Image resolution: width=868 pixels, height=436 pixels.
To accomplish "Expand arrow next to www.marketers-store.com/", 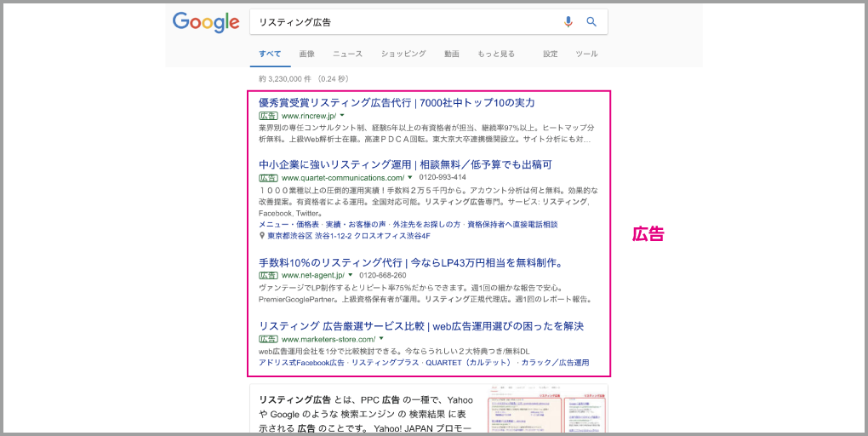I will [381, 338].
